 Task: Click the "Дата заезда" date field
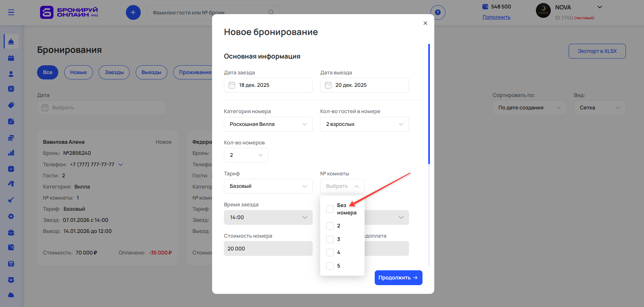[x=268, y=85]
